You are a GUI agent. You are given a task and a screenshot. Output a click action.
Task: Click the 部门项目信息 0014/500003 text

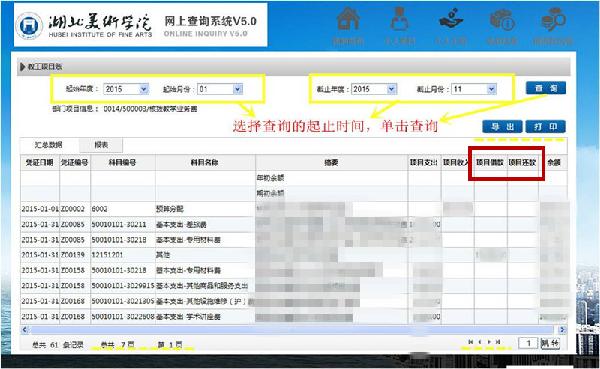tap(125, 109)
